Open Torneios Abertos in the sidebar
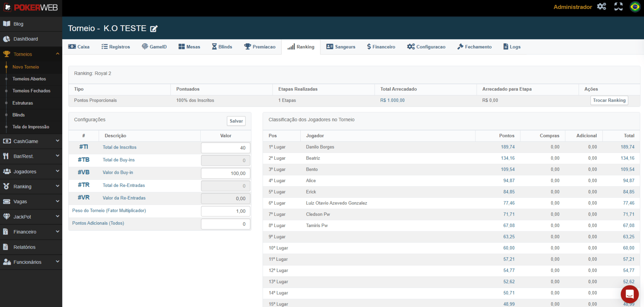This screenshot has width=644, height=307. (x=29, y=79)
